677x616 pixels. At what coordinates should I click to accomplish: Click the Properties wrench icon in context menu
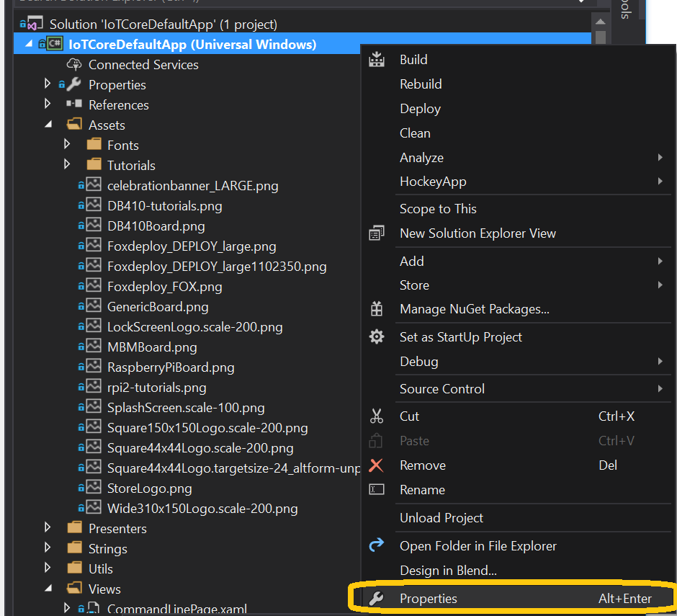(x=377, y=598)
